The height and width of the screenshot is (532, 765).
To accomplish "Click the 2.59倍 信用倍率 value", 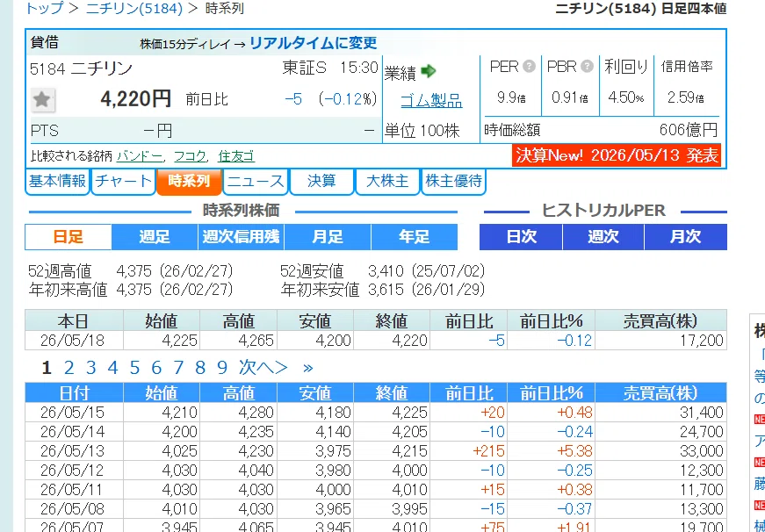I will pyautogui.click(x=685, y=97).
